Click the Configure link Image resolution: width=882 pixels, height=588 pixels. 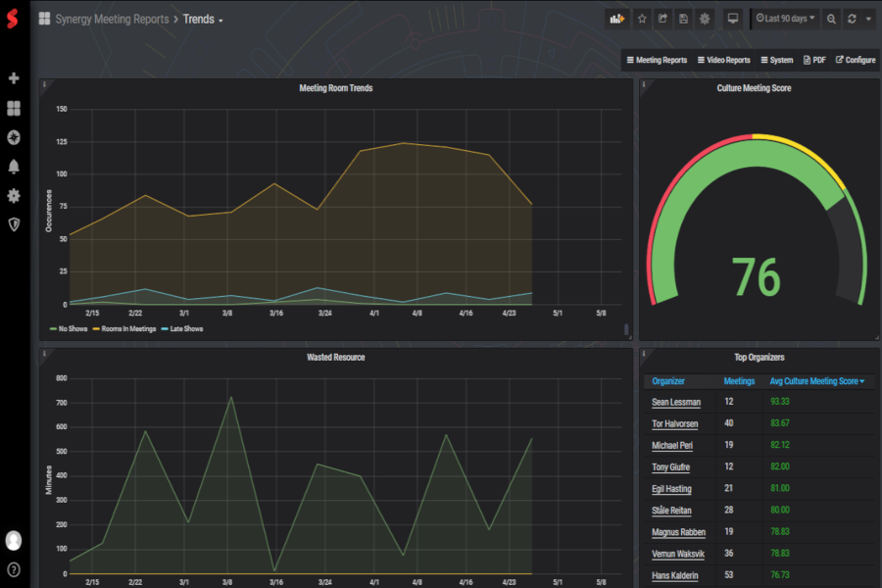855,60
